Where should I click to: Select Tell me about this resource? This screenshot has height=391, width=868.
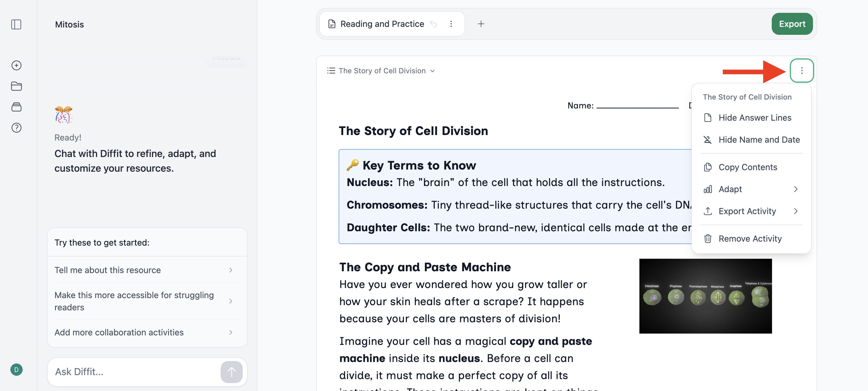144,270
